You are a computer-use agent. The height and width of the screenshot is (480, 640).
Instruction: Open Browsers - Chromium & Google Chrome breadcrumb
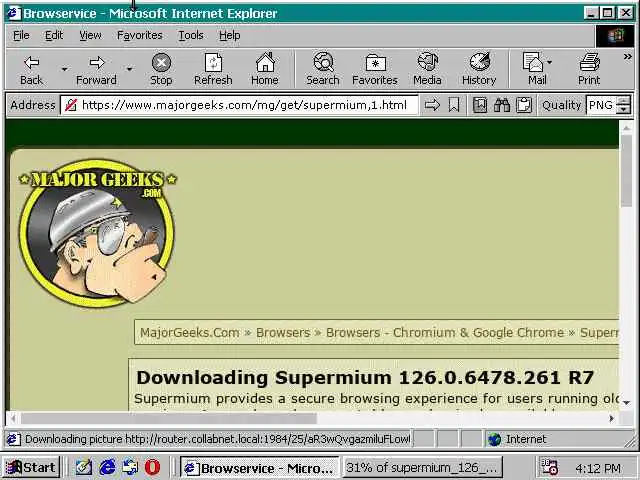click(x=445, y=333)
